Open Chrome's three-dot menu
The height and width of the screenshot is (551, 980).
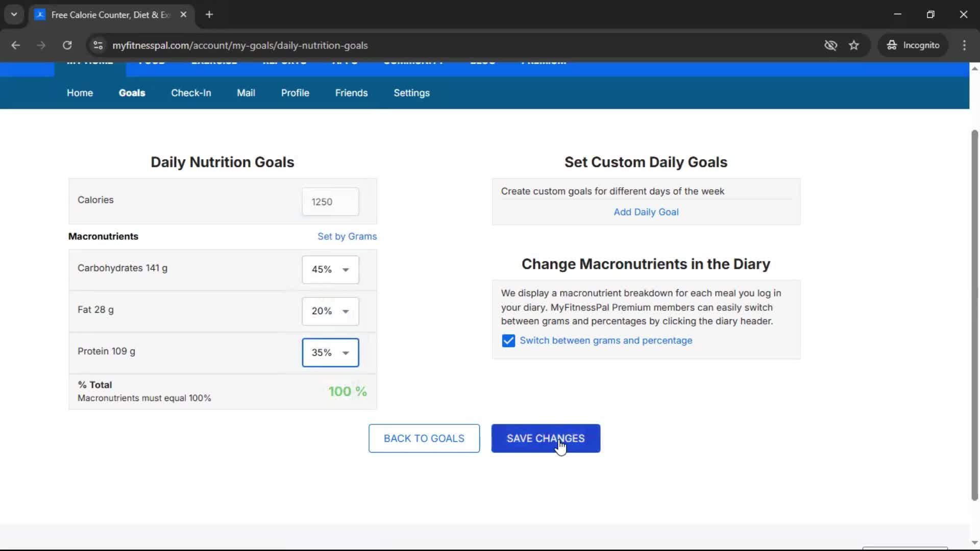click(964, 45)
